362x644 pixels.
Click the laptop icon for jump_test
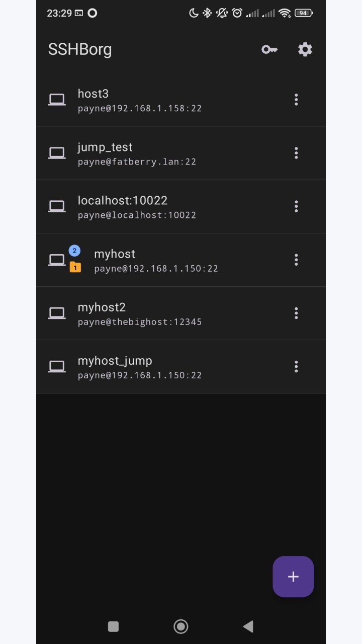point(57,153)
